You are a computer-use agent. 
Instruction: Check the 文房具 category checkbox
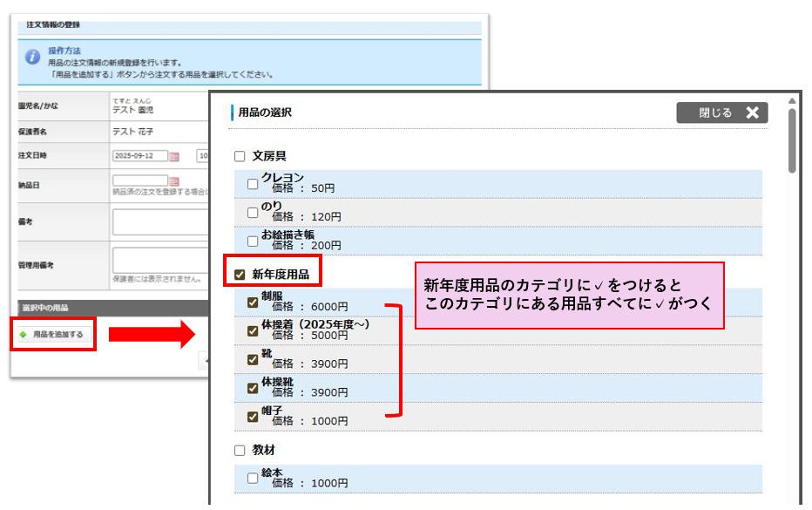tap(240, 157)
